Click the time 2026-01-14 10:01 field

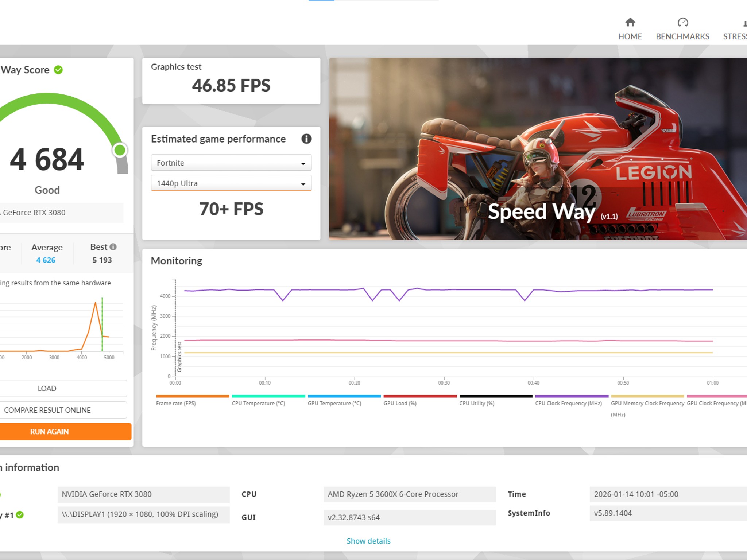pyautogui.click(x=668, y=494)
